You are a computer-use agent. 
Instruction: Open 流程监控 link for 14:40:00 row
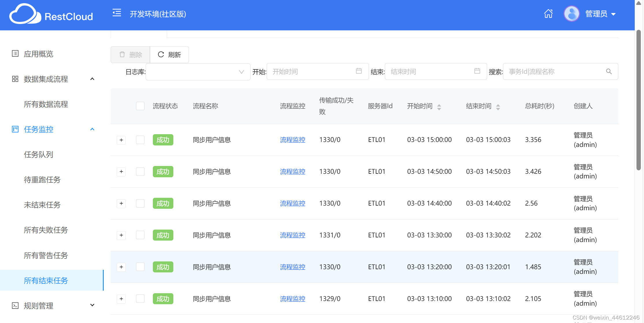(292, 204)
